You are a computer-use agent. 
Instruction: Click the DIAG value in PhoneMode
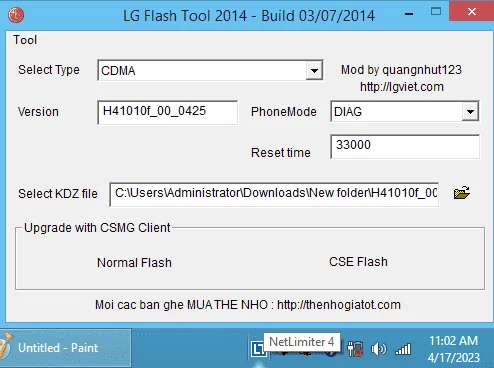348,112
